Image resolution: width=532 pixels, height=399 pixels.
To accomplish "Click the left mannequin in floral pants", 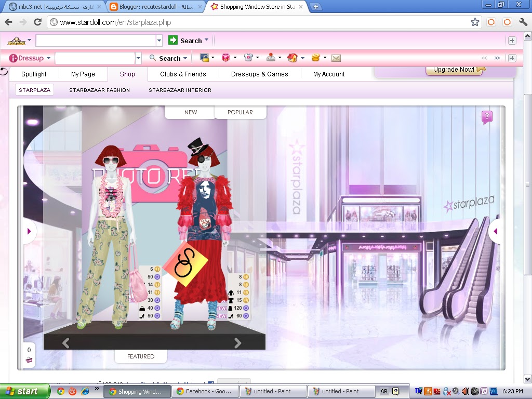I will (x=109, y=237).
